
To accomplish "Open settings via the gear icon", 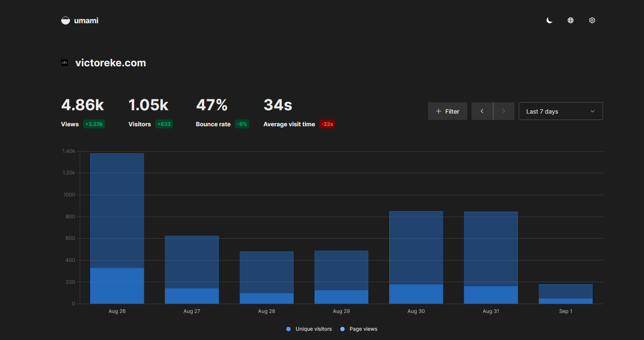I will (592, 20).
